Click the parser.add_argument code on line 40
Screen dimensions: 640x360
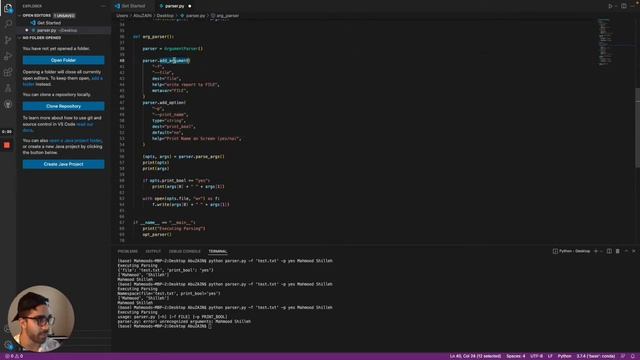pyautogui.click(x=166, y=60)
